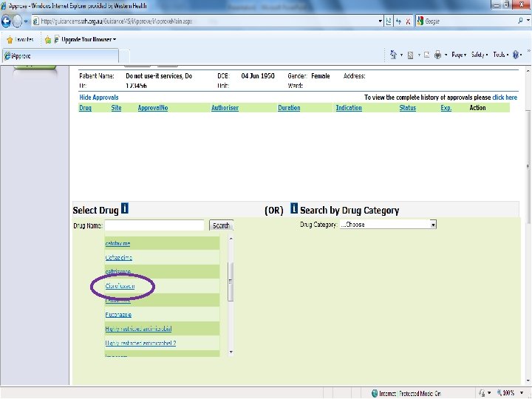Go back with the browser Back arrow
Image resolution: width=532 pixels, height=399 pixels.
[x=6, y=21]
